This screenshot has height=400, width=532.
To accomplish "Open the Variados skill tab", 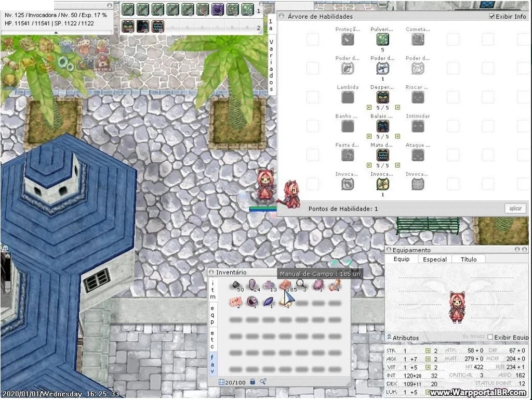I will point(271,66).
